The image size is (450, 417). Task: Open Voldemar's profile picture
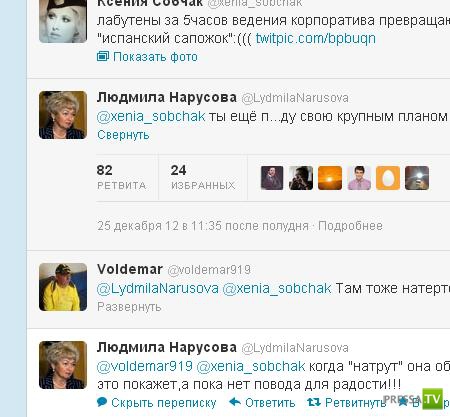tap(63, 287)
